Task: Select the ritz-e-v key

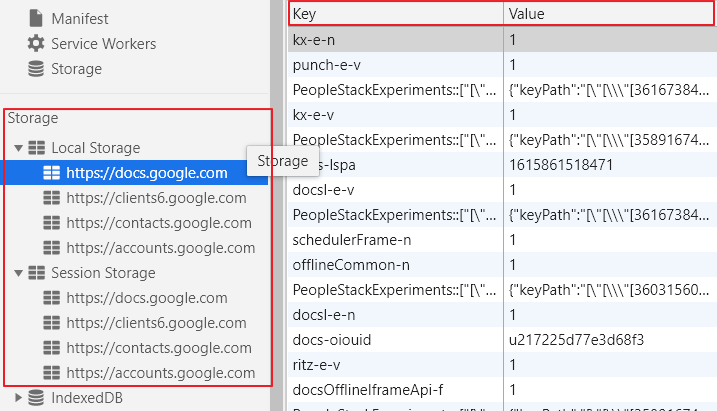Action: [x=316, y=365]
